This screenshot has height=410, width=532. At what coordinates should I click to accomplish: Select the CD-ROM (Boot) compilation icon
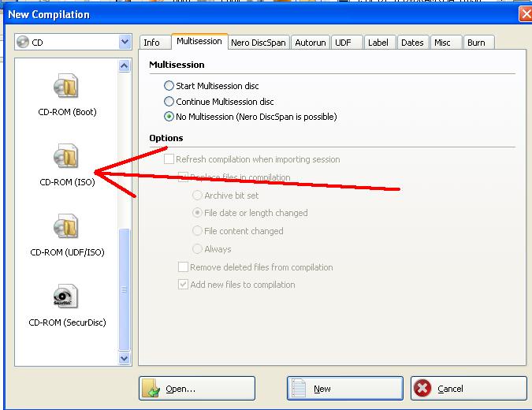coord(66,87)
